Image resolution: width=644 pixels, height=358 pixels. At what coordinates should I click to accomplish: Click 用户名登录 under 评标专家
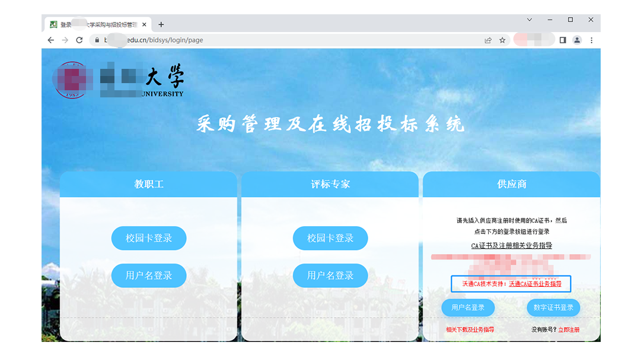click(x=330, y=275)
